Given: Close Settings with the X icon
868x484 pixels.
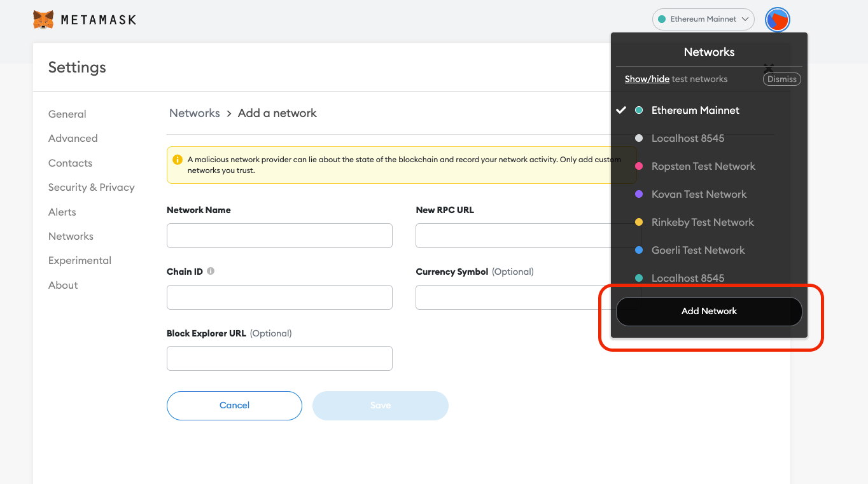Looking at the screenshot, I should 769,68.
